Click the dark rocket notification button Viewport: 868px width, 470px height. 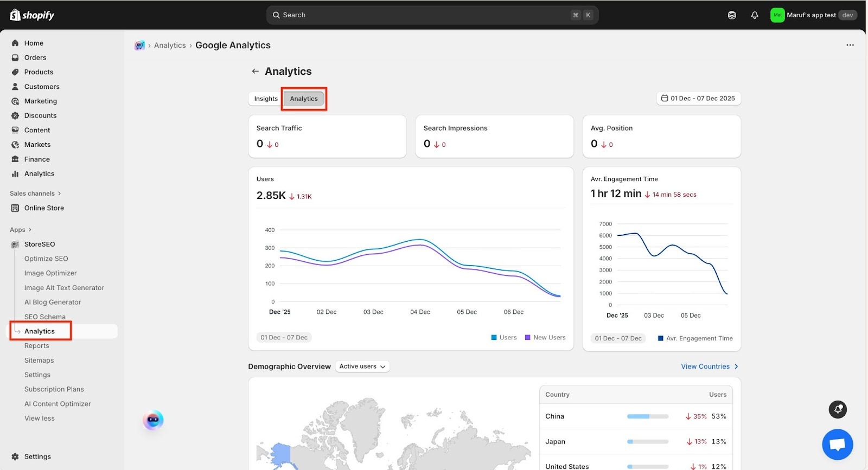point(838,409)
